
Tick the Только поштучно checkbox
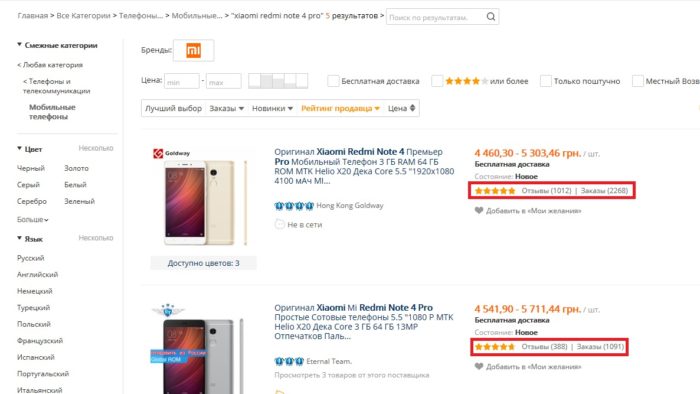tap(546, 81)
